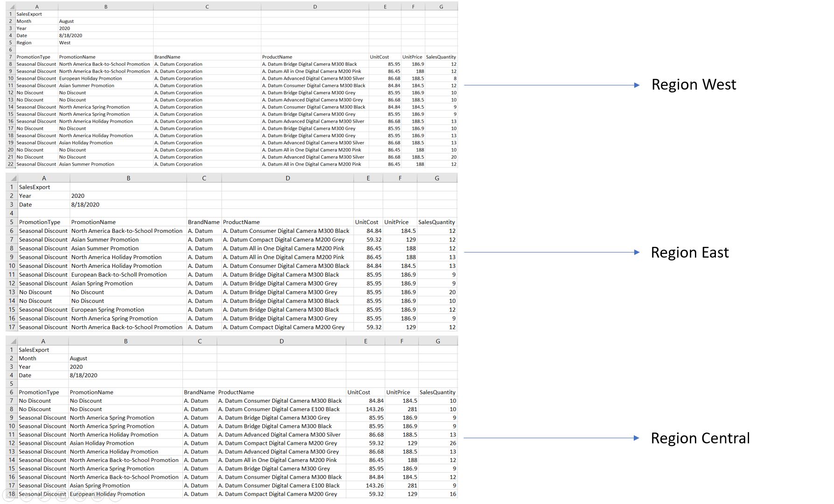
Task: Click '2020' year value in the East sheet
Action: (x=78, y=196)
